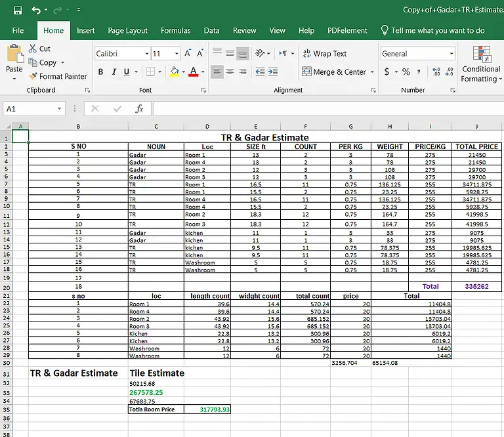Click the Increase Decimal icon
This screenshot has height=437, width=504.
point(436,72)
